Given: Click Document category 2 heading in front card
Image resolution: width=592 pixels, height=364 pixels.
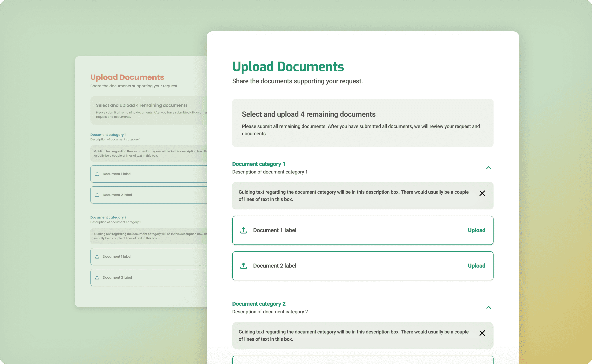Looking at the screenshot, I should coord(259,304).
